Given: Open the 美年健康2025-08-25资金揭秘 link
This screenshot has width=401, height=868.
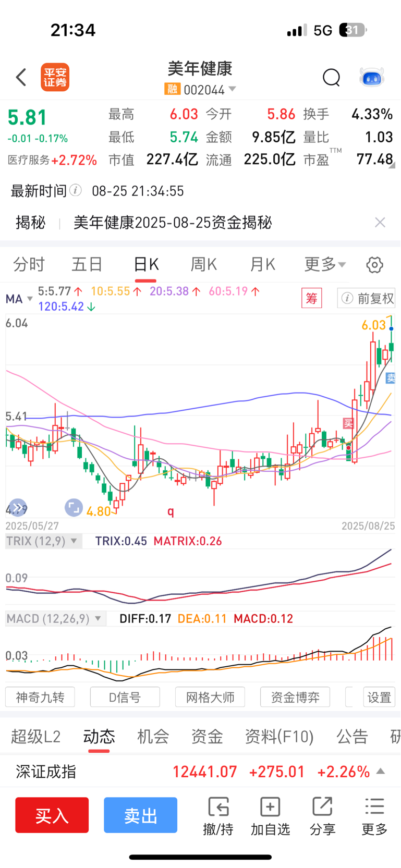Looking at the screenshot, I should [173, 223].
